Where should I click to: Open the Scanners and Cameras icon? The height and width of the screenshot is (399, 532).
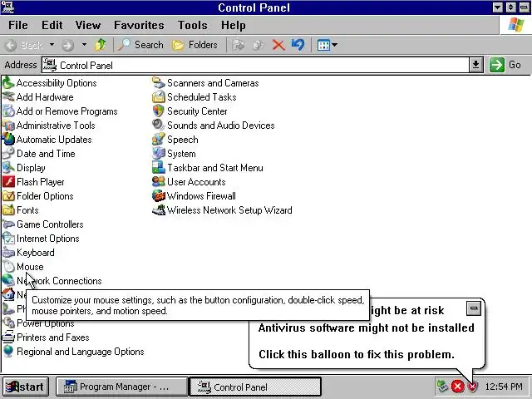pos(159,83)
